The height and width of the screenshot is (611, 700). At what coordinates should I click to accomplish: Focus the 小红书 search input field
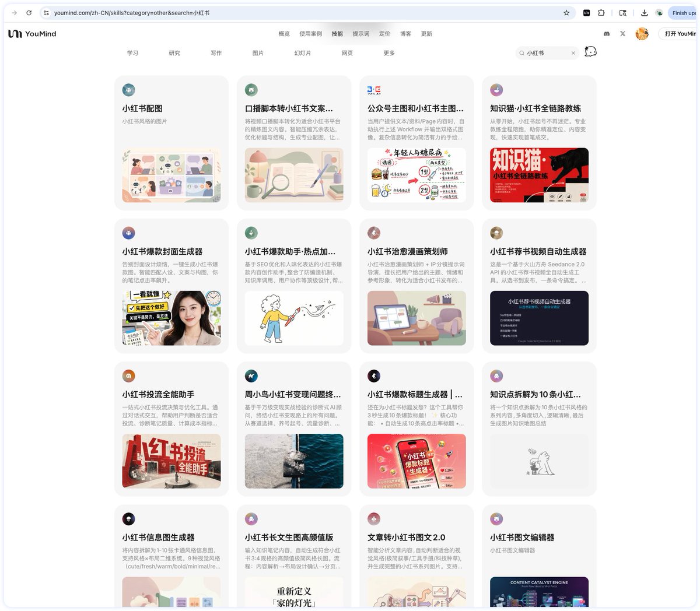[547, 53]
